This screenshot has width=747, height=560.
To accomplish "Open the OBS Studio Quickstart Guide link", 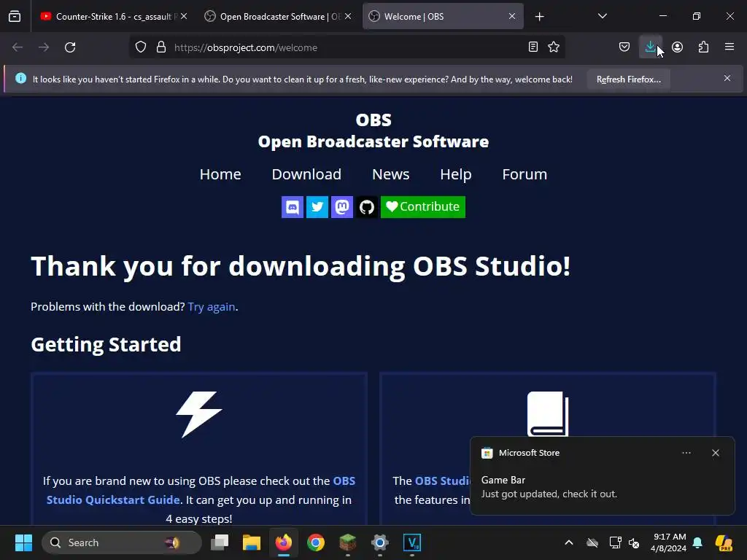I will click(201, 490).
